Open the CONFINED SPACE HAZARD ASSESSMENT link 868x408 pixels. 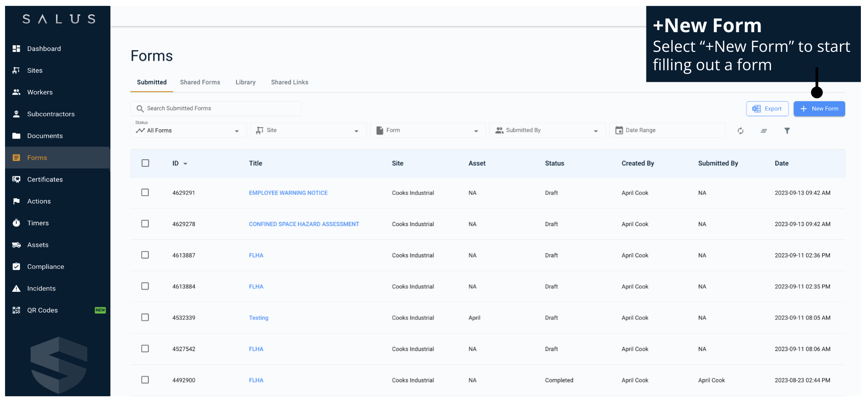coord(304,224)
